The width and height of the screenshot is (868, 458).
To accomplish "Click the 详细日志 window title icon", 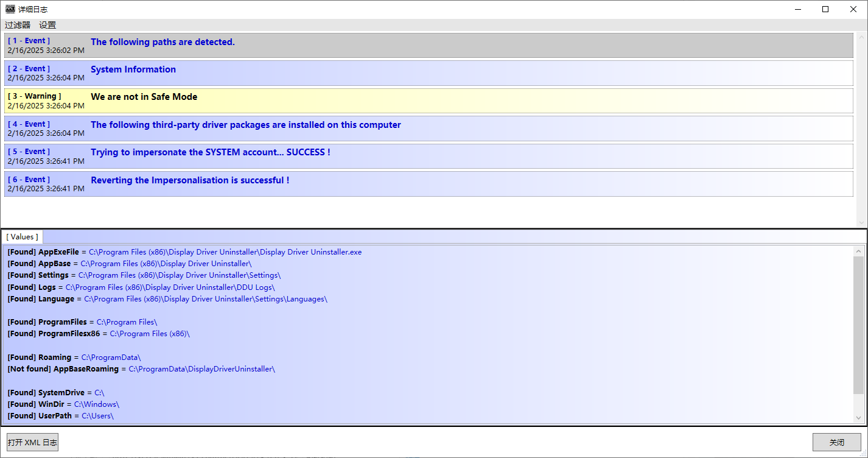I will click(x=10, y=9).
